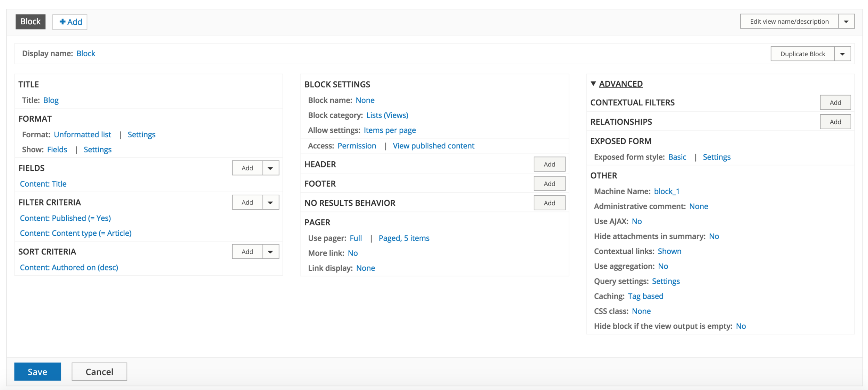Click the Cancel button
The width and height of the screenshot is (868, 390).
pyautogui.click(x=99, y=372)
